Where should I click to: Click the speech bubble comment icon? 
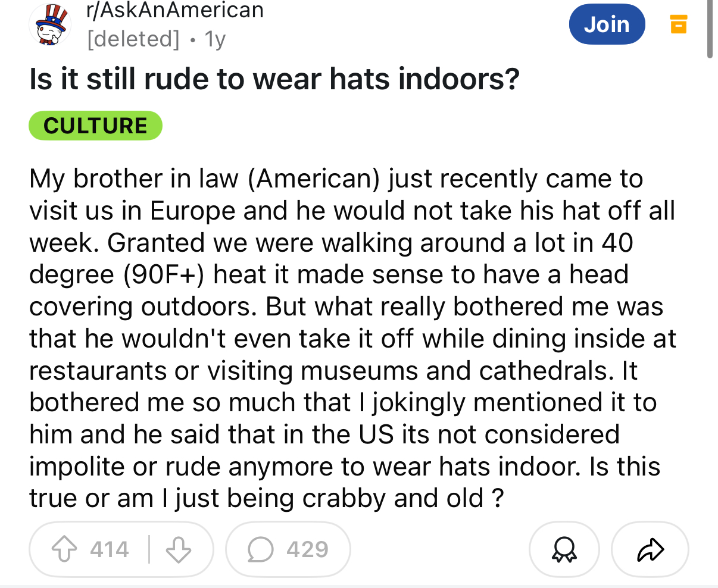click(260, 550)
